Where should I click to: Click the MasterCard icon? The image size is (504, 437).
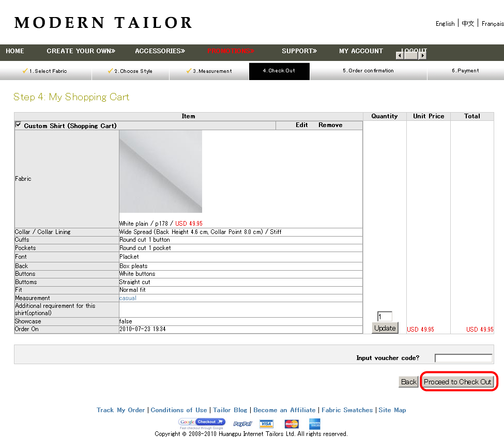click(292, 424)
